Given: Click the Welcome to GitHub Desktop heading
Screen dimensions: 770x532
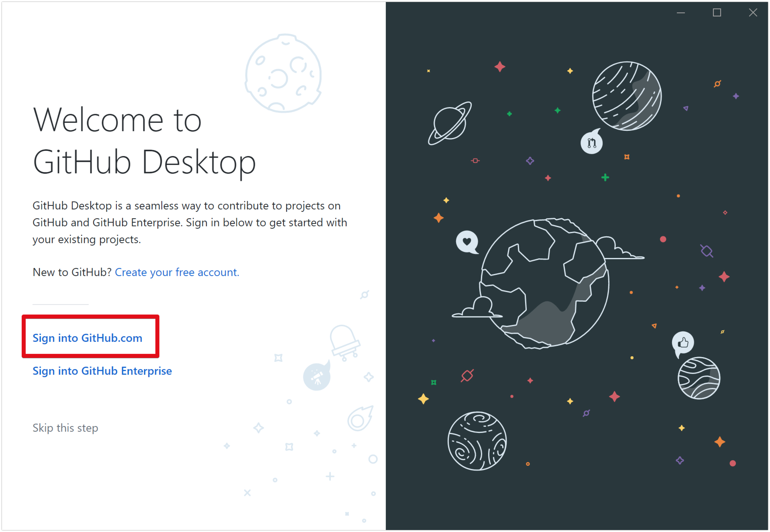Looking at the screenshot, I should coord(144,141).
